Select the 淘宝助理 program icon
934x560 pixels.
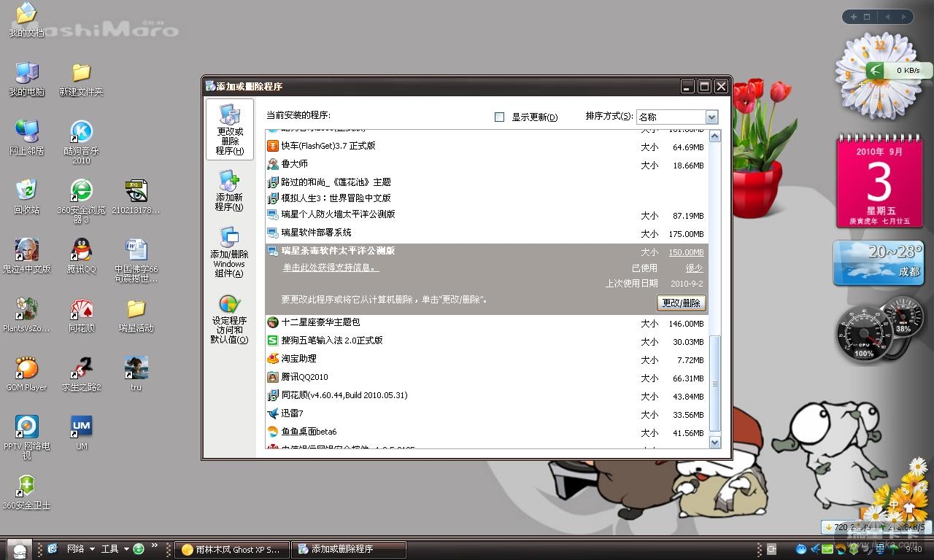[x=273, y=359]
